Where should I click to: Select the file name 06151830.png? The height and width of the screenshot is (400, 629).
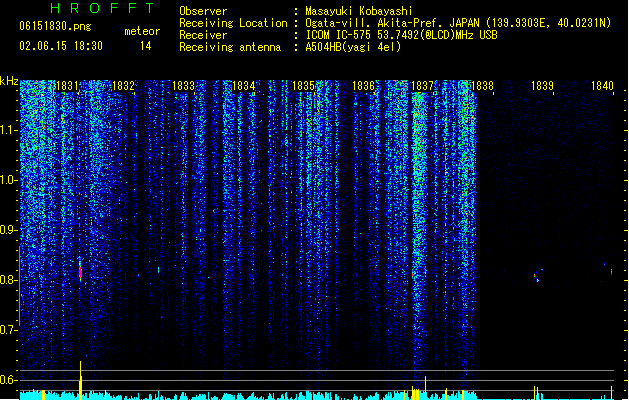point(55,26)
